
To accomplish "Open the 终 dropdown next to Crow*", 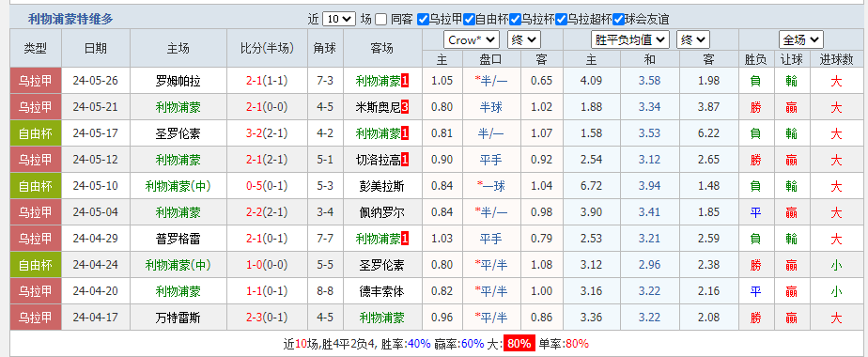I will [x=524, y=39].
